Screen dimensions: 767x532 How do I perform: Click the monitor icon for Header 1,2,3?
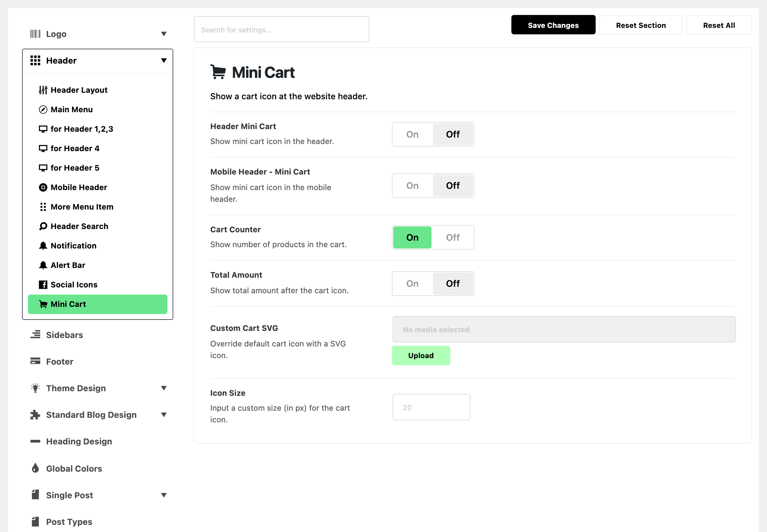point(43,129)
